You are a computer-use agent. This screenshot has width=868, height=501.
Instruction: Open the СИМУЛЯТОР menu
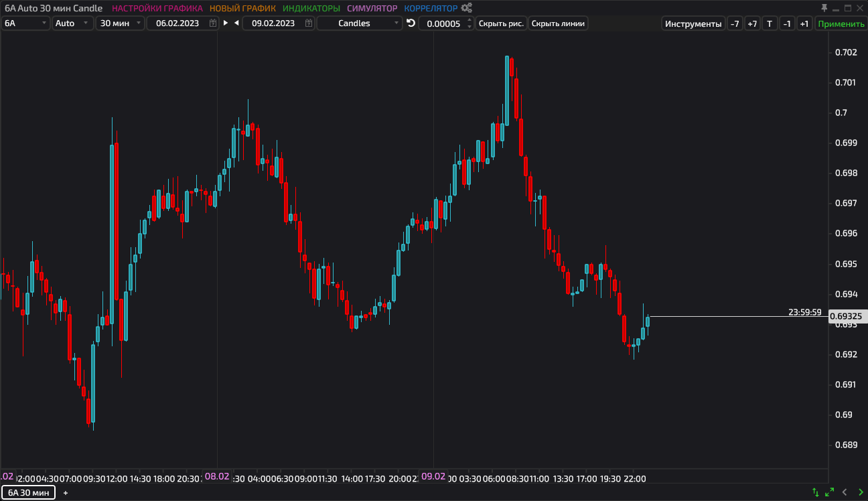pos(372,9)
